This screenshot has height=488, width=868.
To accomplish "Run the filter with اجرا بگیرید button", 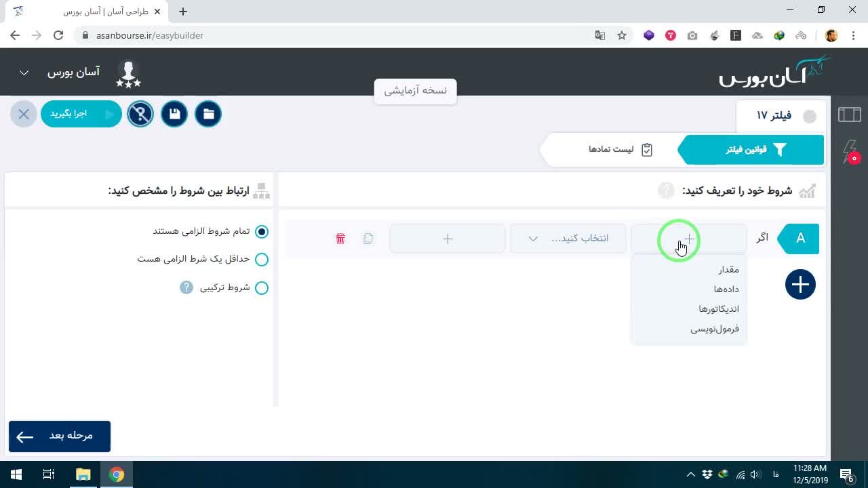I will click(81, 114).
